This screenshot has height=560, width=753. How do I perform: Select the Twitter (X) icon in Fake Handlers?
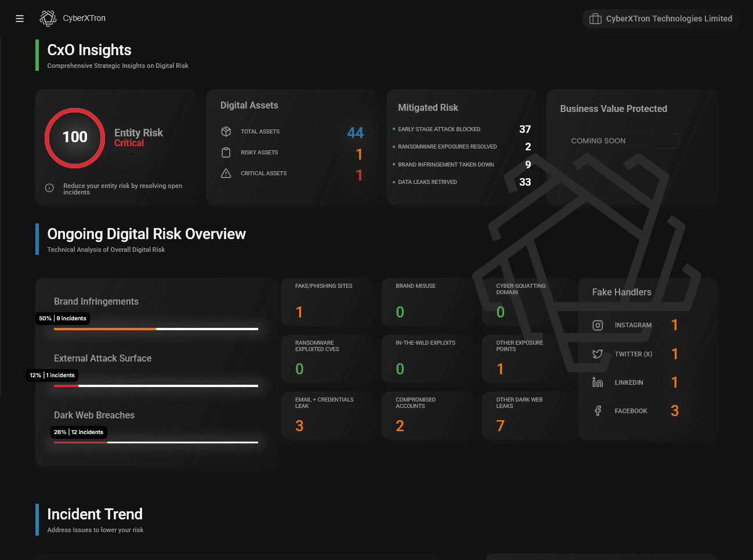pyautogui.click(x=598, y=353)
